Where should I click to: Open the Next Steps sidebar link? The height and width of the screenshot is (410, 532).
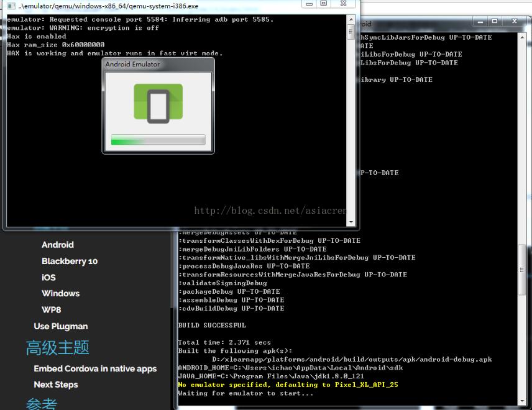[x=56, y=385]
